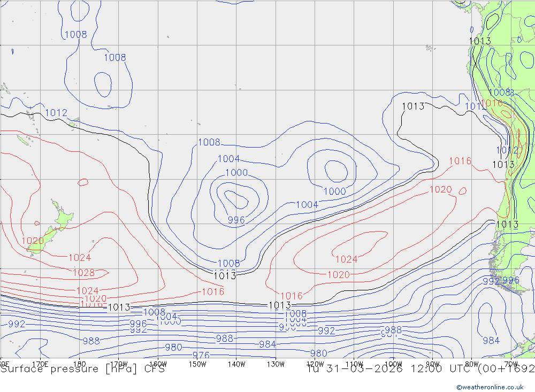Select the 120W longitude label
Viewport: 535px width, 392px height.
(315, 364)
